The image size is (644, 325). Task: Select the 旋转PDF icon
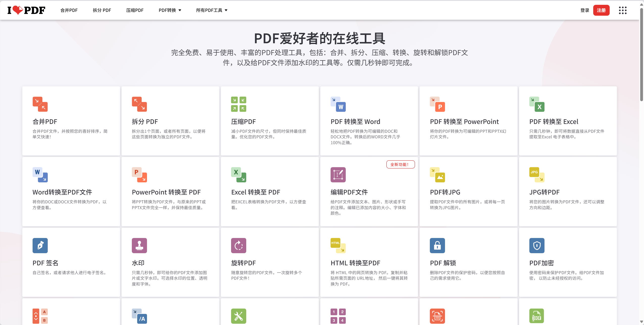tap(239, 246)
